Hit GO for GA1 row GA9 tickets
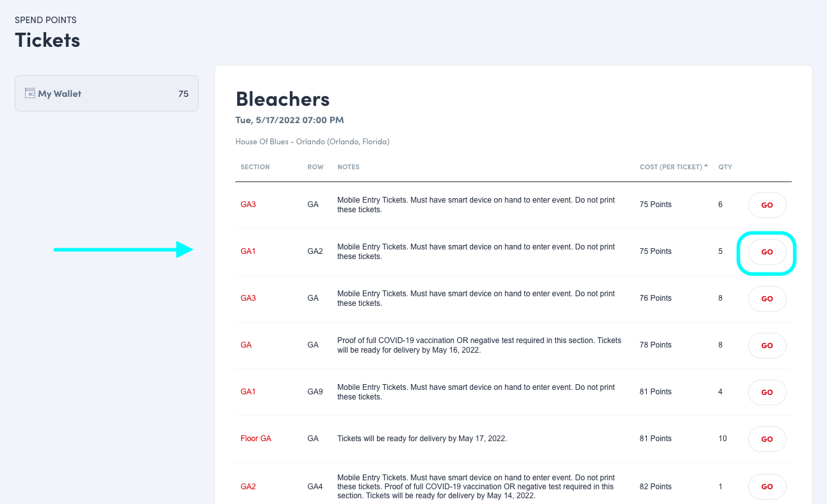827x504 pixels. click(x=767, y=392)
